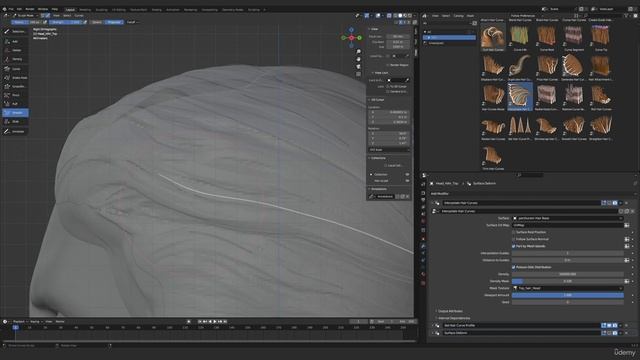Select the Interpolate Hair Curves asset thumbnail

pos(520,96)
